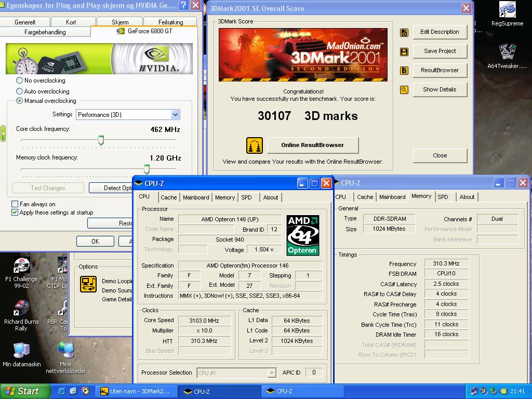Switch to the Feilsøking tab
This screenshot has height=399, width=532.
click(170, 22)
